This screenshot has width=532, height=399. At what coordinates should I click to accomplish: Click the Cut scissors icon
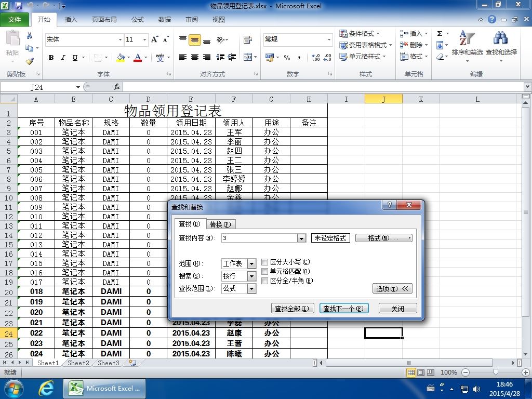[30, 35]
